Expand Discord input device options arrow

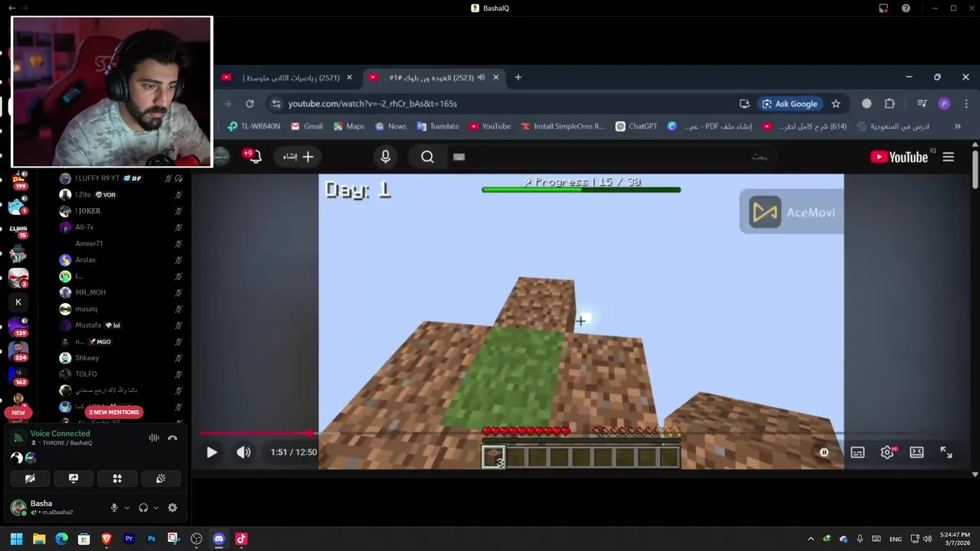127,507
